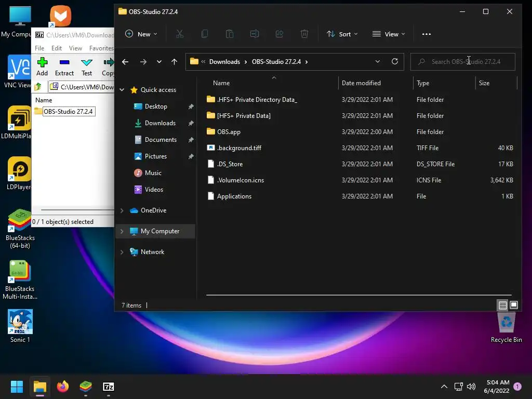Open the Recycle Bin desktop icon
Viewport: 532px width, 399px height.
(506, 327)
